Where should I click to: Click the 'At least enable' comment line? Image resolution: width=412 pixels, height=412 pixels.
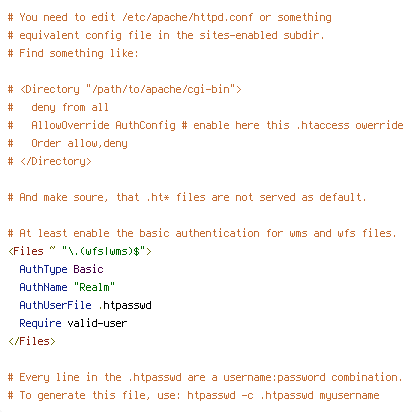(x=202, y=233)
